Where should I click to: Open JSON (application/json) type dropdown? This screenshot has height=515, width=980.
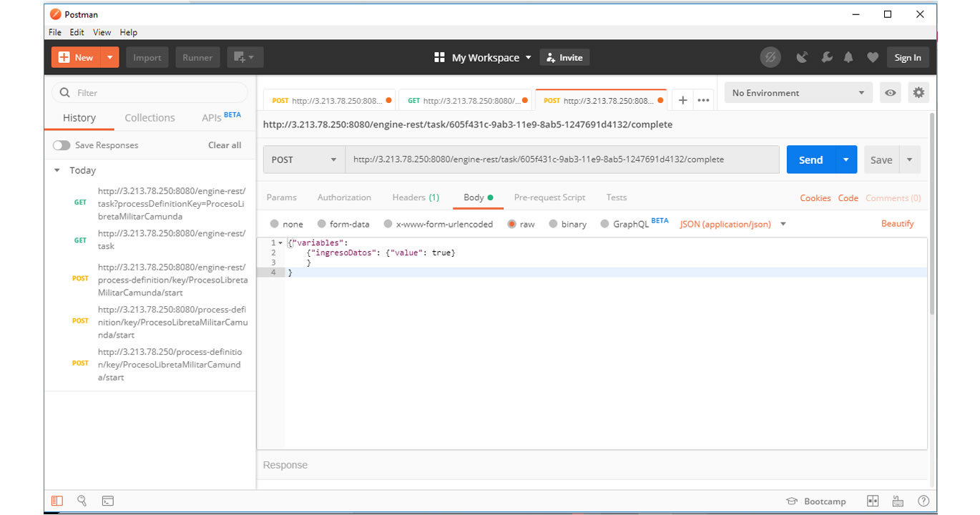pyautogui.click(x=732, y=224)
